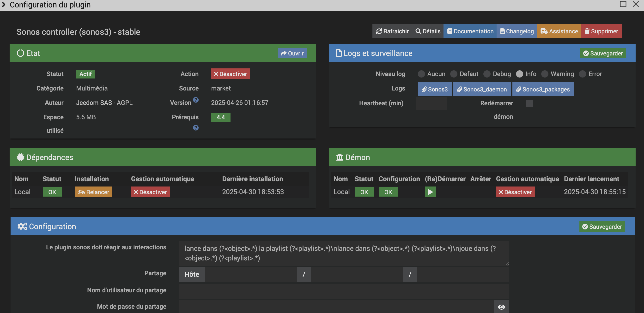Close the plugin configuration window
The width and height of the screenshot is (644, 313).
pyautogui.click(x=636, y=4)
